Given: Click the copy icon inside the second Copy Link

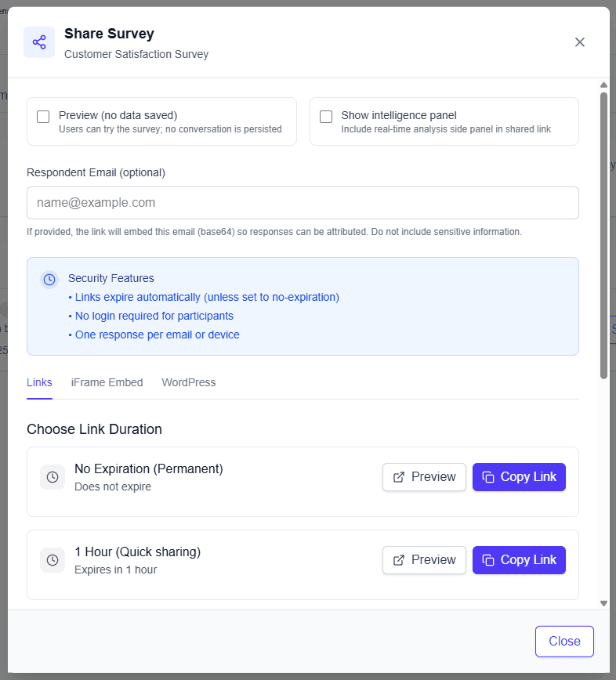Looking at the screenshot, I should point(490,559).
